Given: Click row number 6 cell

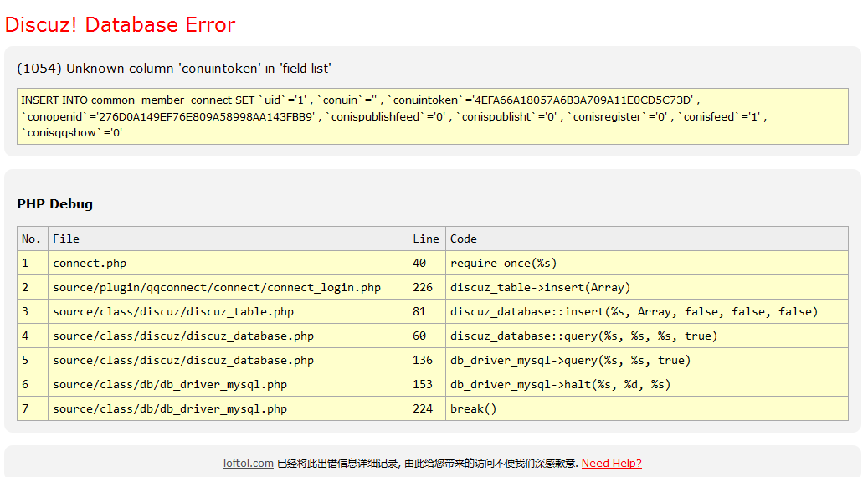Looking at the screenshot, I should (x=33, y=385).
